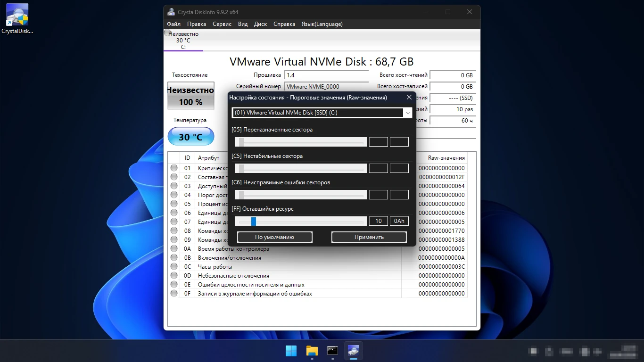Click the status circle for attribute 09
The image size is (644, 362).
(174, 240)
